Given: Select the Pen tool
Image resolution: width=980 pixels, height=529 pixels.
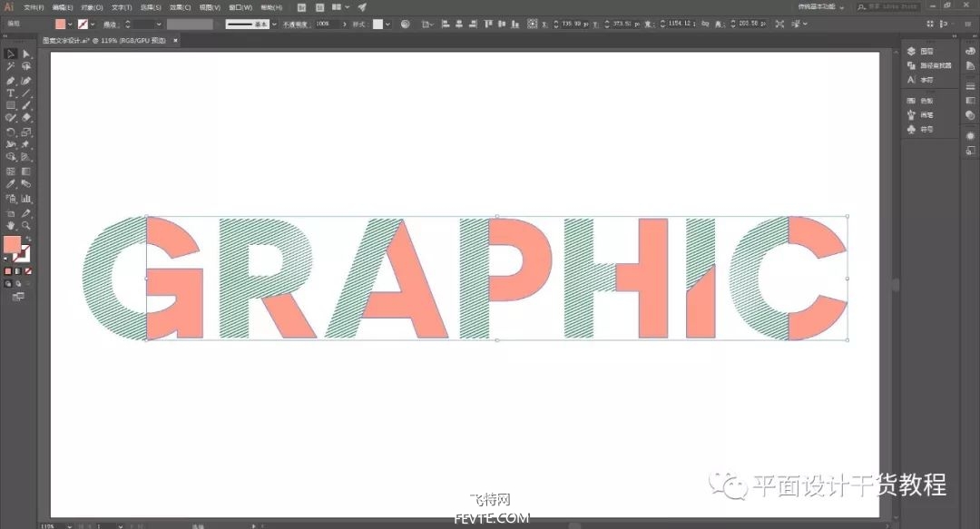Looking at the screenshot, I should pos(11,81).
